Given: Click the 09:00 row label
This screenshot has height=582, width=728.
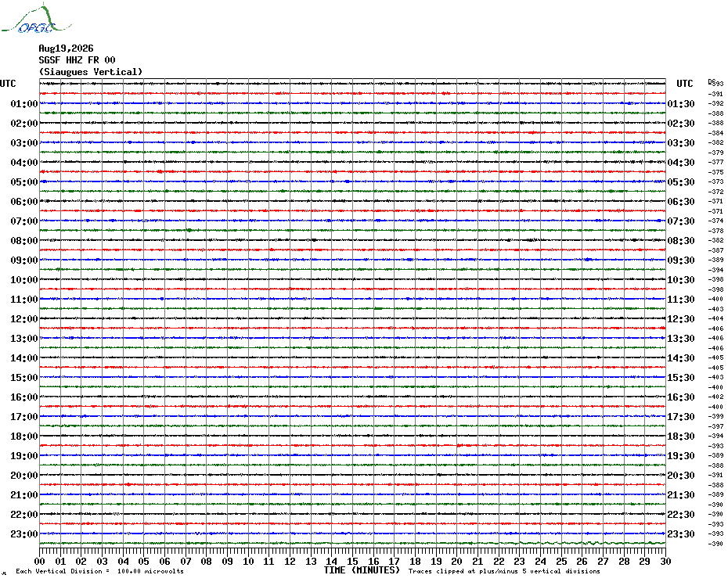Looking at the screenshot, I should 24,260.
